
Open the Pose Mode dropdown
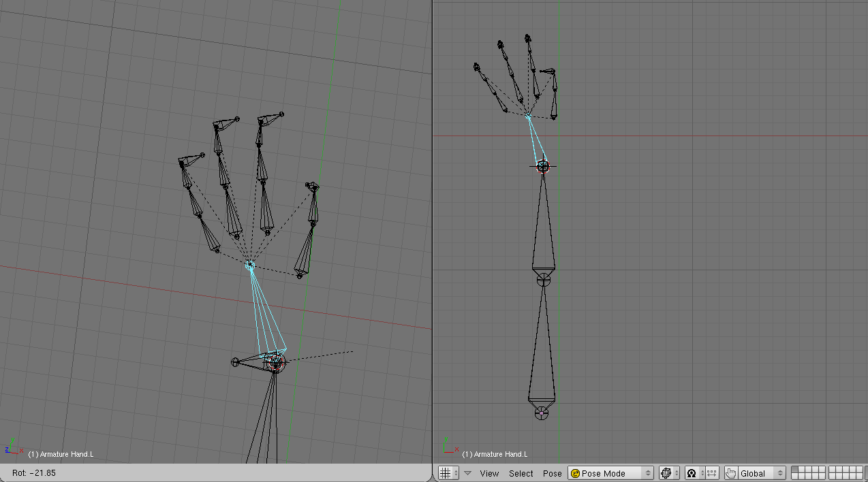(611, 473)
